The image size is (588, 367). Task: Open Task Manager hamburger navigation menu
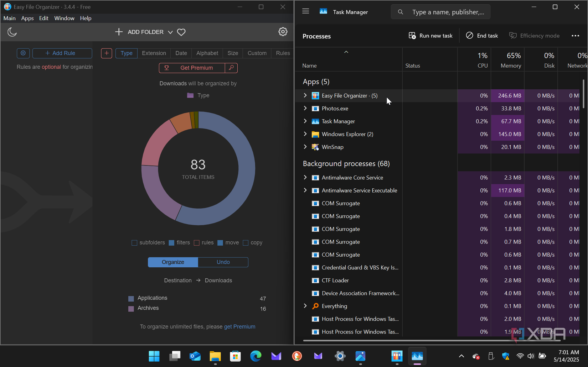click(305, 11)
